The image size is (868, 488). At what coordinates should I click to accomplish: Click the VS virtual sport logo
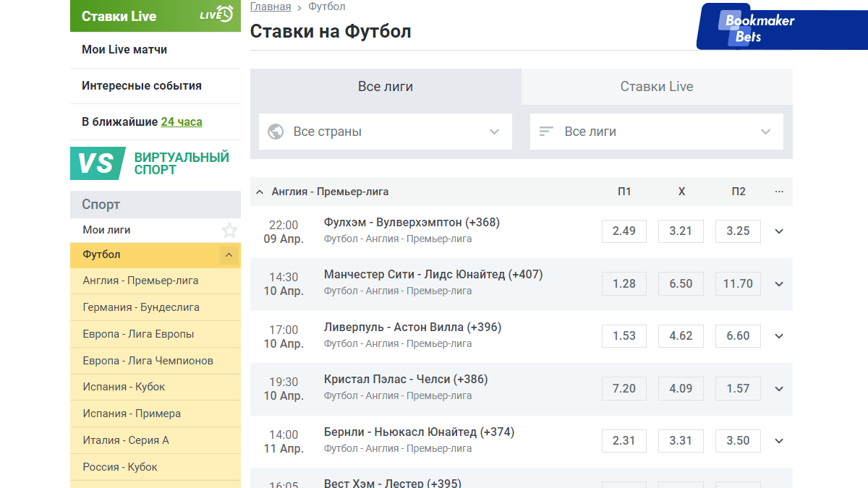click(93, 163)
